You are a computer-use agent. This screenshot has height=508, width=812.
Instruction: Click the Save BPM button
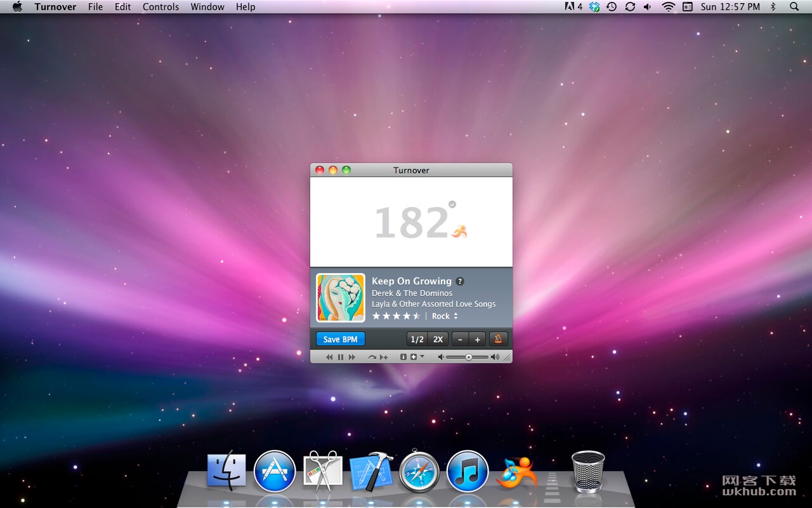click(340, 339)
